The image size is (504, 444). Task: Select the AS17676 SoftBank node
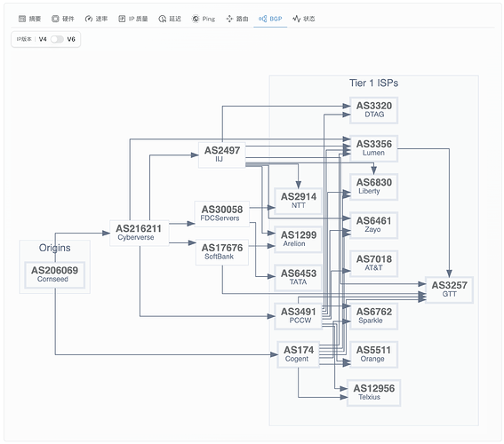[x=222, y=252]
